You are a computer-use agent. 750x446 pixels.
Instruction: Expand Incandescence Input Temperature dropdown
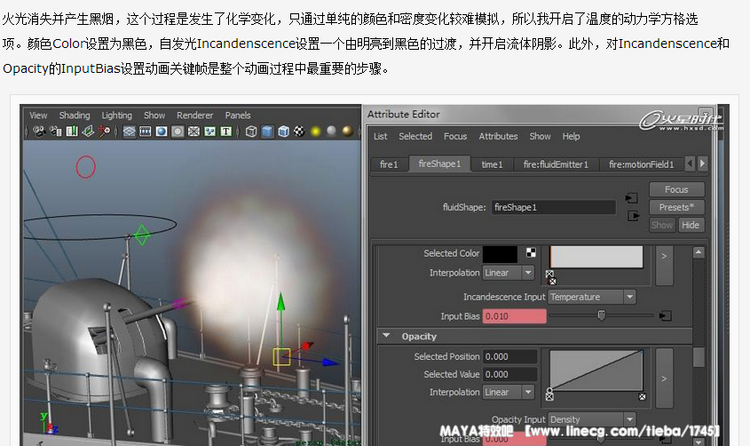[592, 297]
